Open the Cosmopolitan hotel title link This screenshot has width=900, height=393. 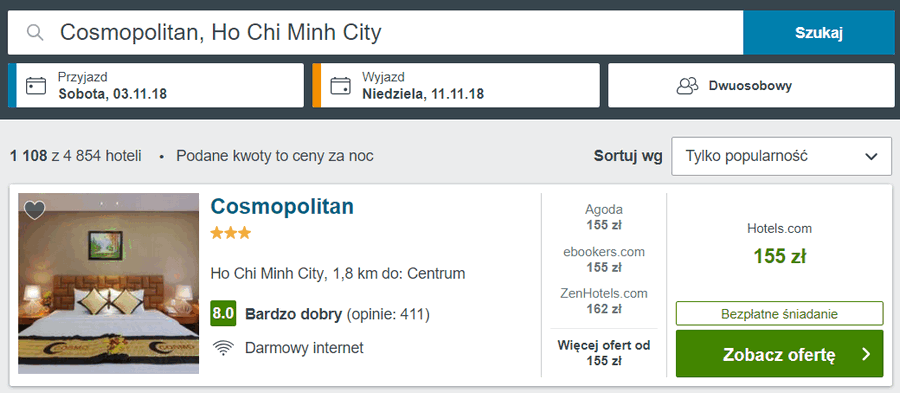282,206
